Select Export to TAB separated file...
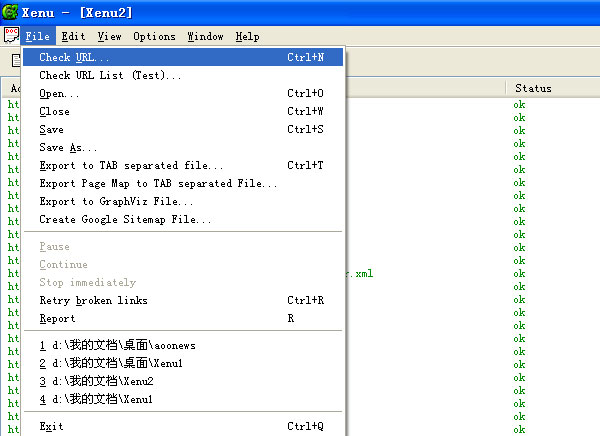Screen dimensions: 600x436 183,165
